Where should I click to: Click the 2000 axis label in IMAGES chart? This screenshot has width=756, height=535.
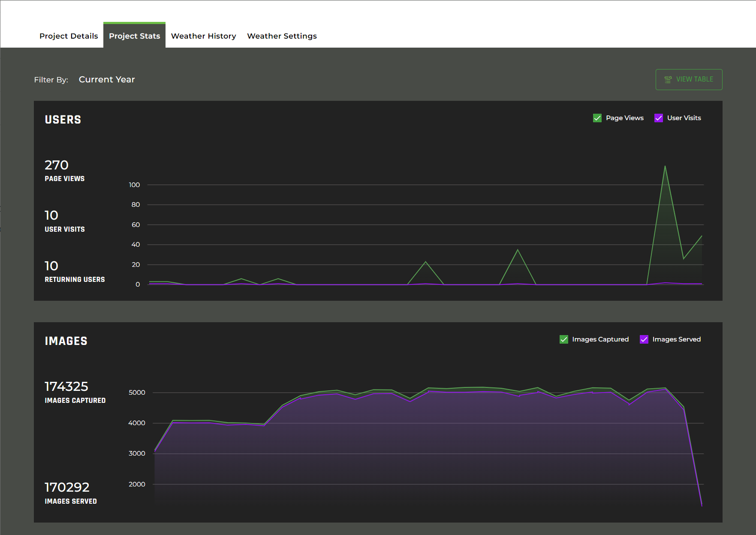coord(137,484)
